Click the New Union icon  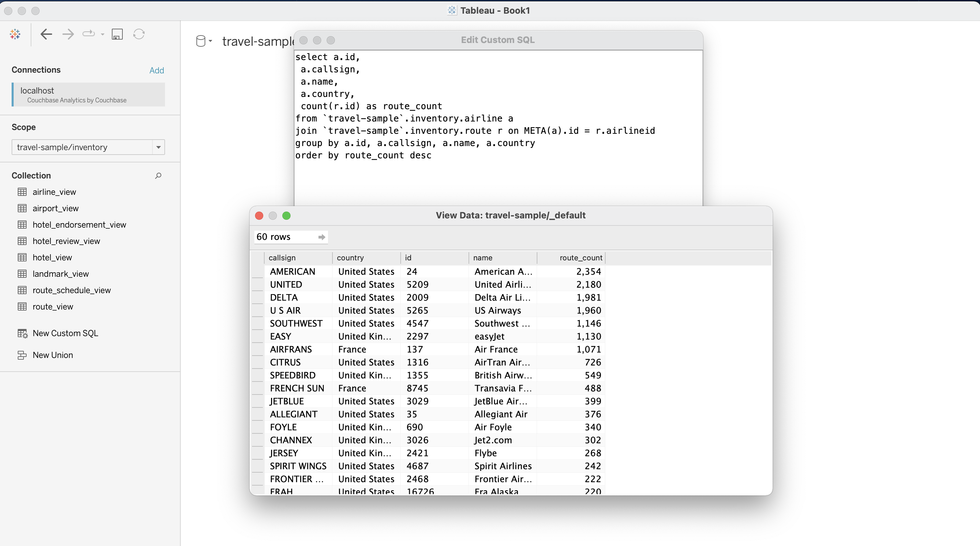(22, 355)
